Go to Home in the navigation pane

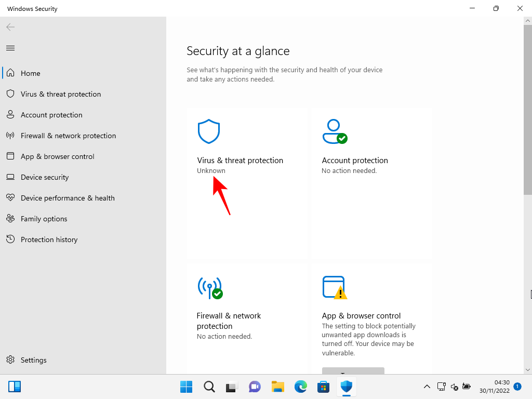click(x=31, y=73)
